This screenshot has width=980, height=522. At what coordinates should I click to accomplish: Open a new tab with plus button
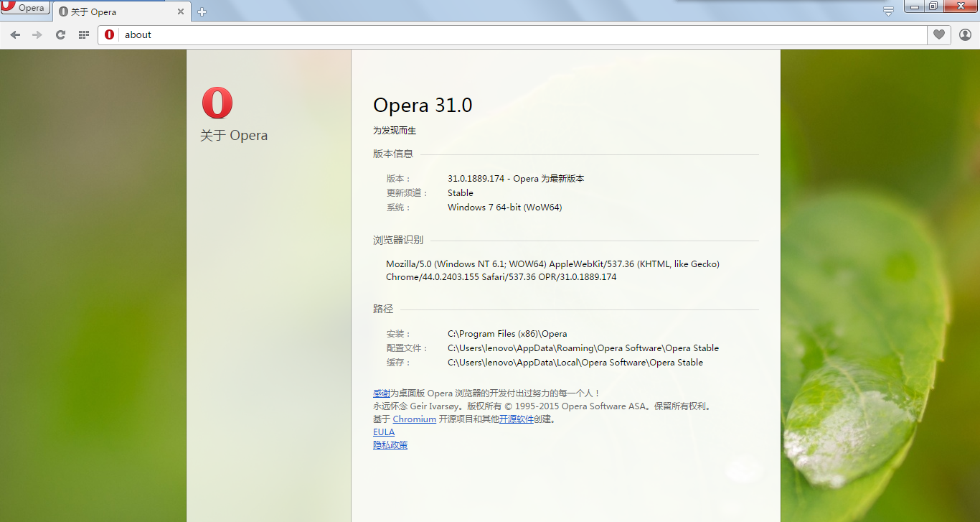point(202,11)
